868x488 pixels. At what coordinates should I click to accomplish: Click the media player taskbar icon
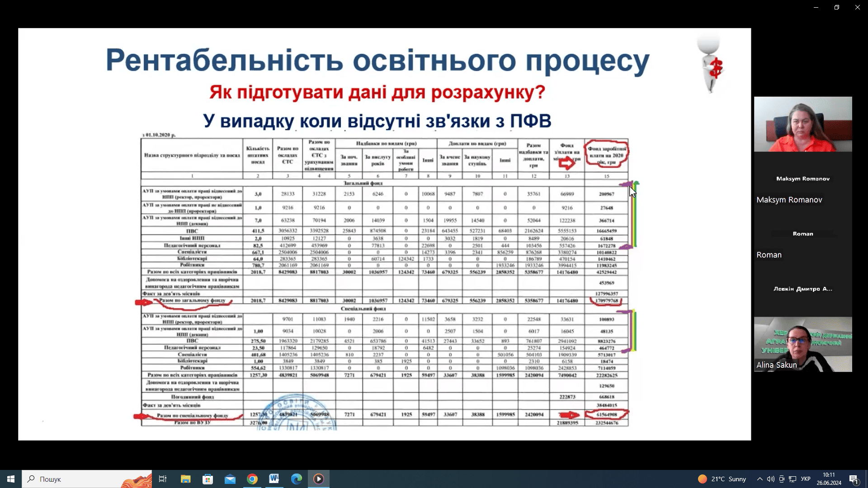coord(319,479)
